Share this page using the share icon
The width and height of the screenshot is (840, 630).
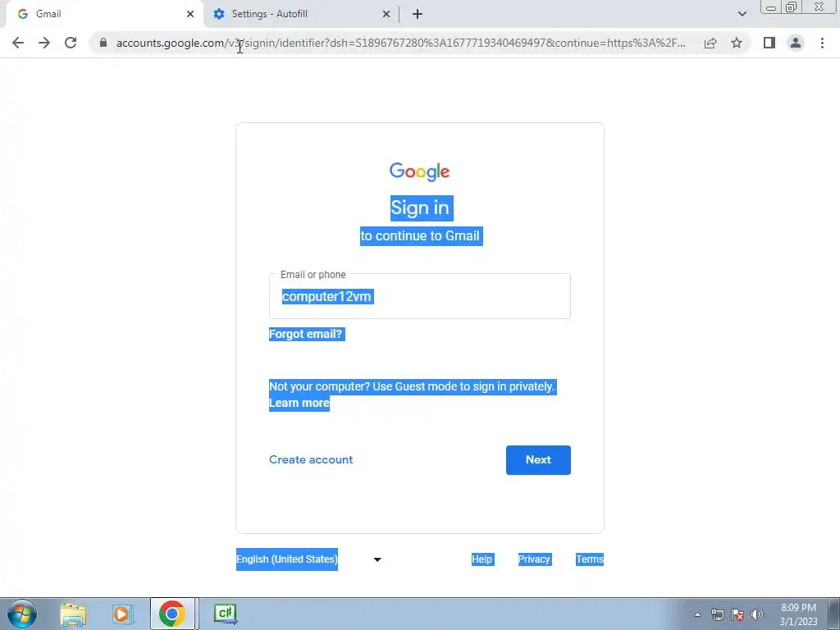click(x=710, y=43)
